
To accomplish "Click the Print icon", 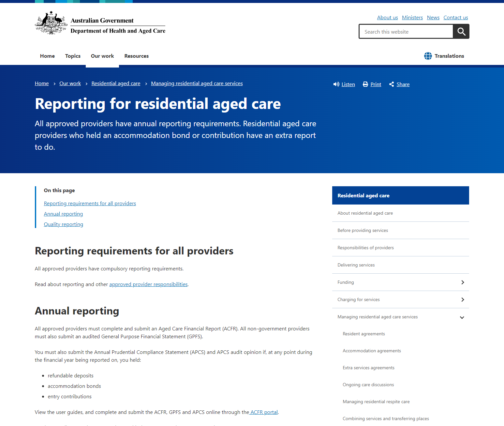I will (365, 84).
